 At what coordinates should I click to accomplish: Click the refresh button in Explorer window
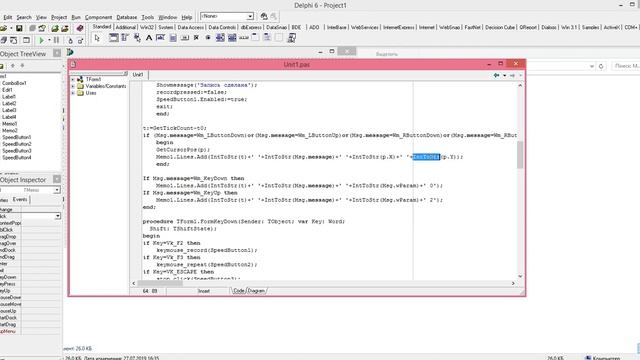[x=601, y=66]
